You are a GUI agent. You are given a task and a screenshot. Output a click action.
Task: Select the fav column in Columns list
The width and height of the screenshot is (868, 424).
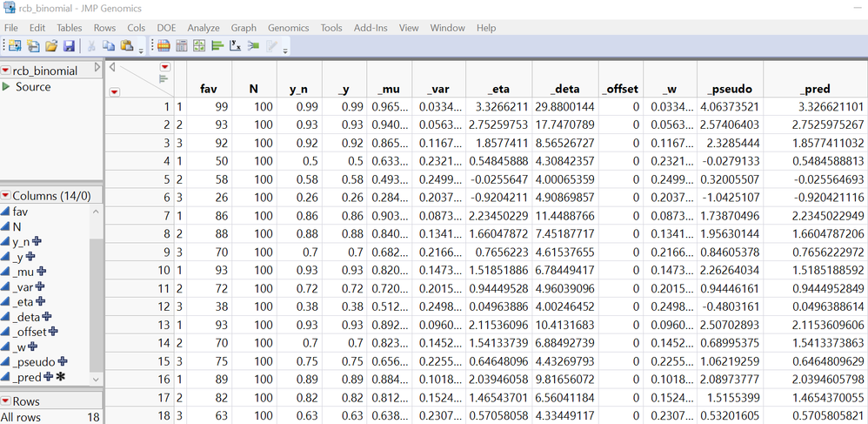click(x=21, y=212)
